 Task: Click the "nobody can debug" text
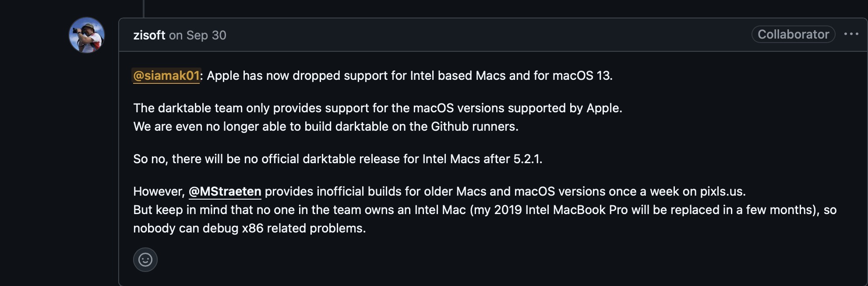[x=186, y=228]
